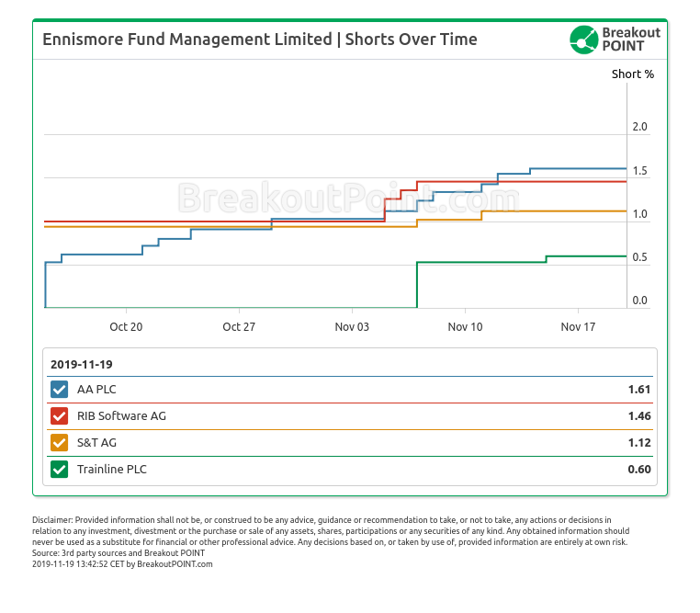Click the Oct 27 axis label

(x=239, y=327)
